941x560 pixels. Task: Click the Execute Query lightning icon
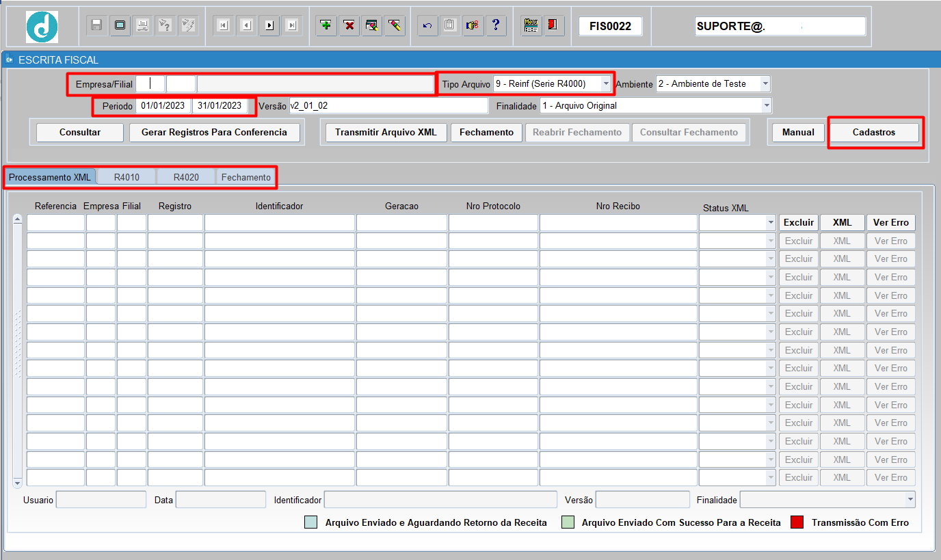click(187, 25)
